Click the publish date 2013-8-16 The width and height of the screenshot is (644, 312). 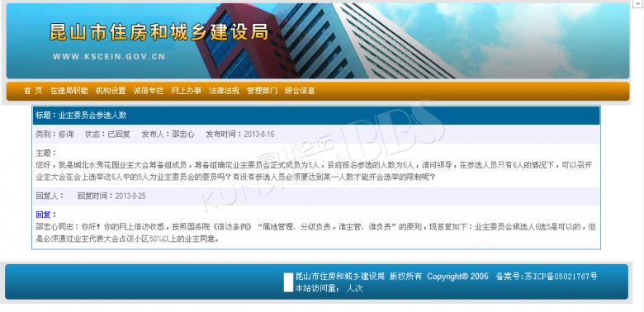pyautogui.click(x=259, y=135)
